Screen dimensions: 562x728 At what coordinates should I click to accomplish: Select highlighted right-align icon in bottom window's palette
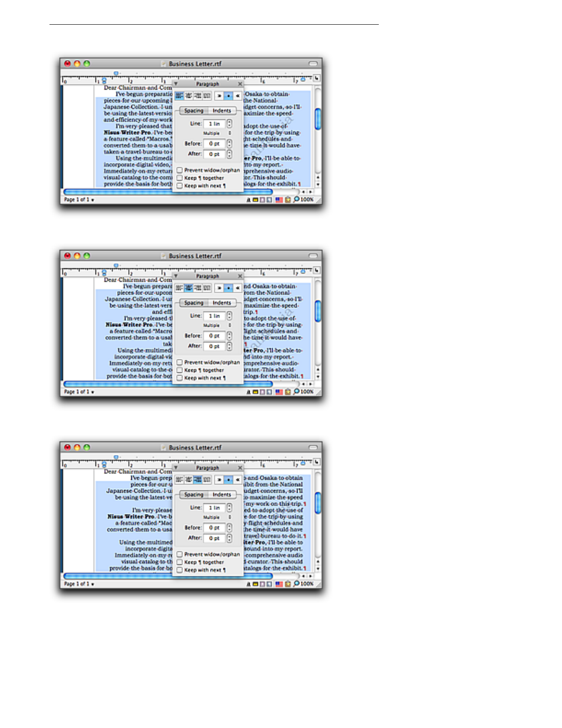click(198, 480)
